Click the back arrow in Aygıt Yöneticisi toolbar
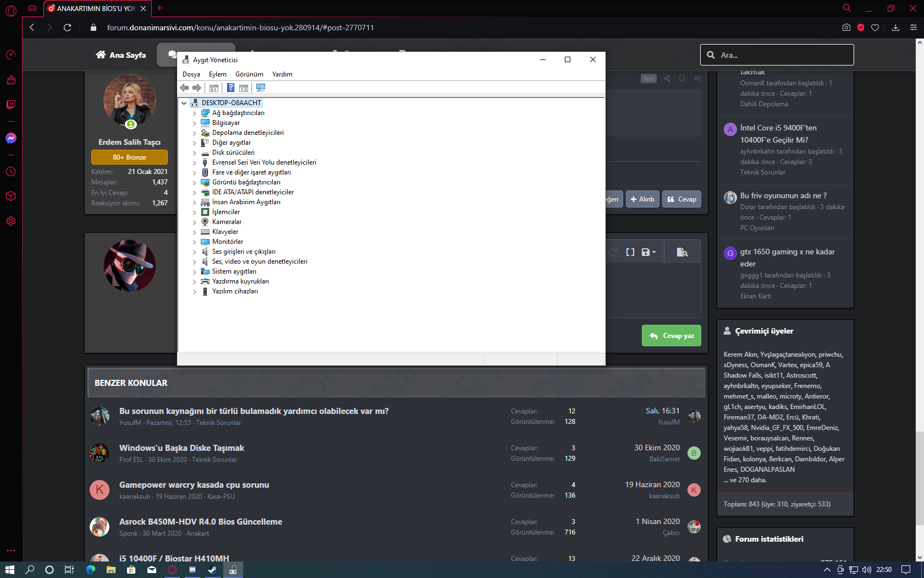924x578 pixels. [x=184, y=88]
